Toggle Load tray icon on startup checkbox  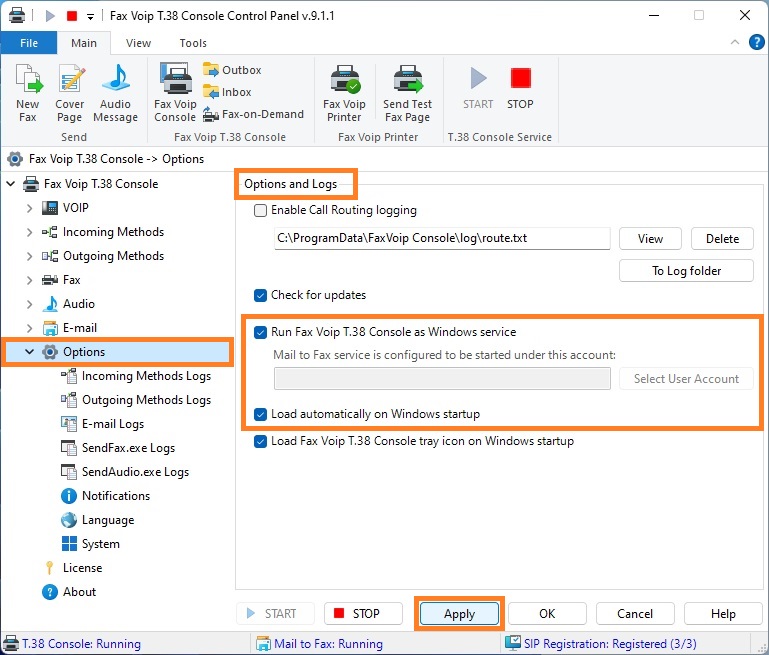point(260,441)
